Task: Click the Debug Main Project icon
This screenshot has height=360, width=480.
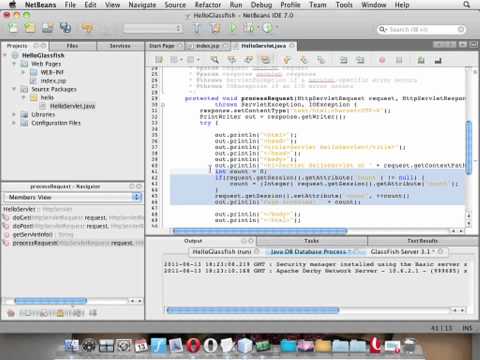Action: click(x=249, y=28)
